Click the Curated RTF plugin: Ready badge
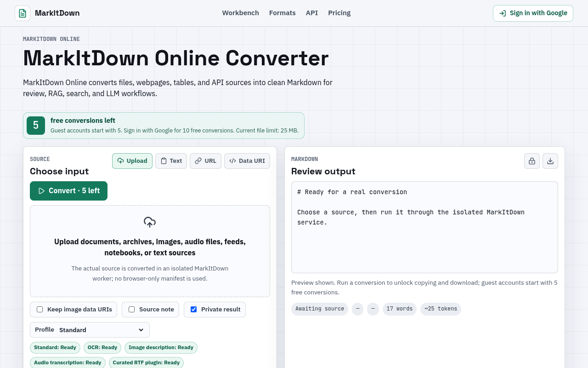 click(146, 362)
